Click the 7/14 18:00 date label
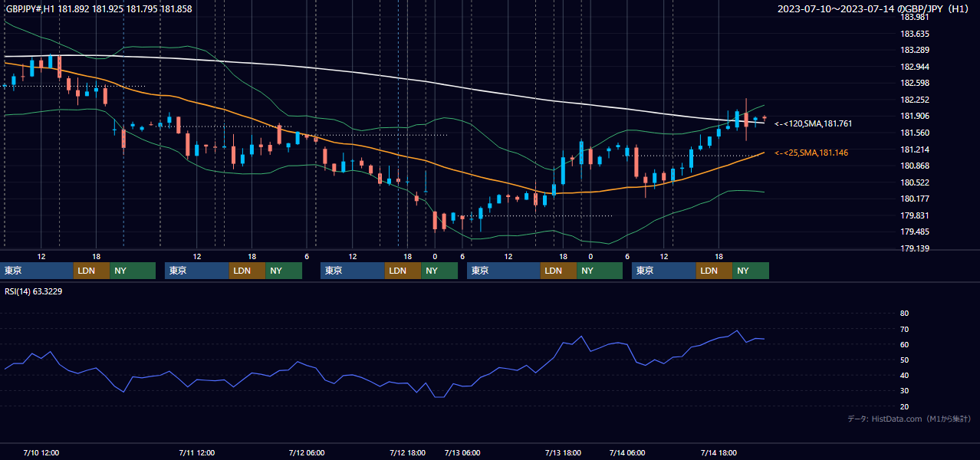This screenshot has height=460, width=980. coord(719,453)
